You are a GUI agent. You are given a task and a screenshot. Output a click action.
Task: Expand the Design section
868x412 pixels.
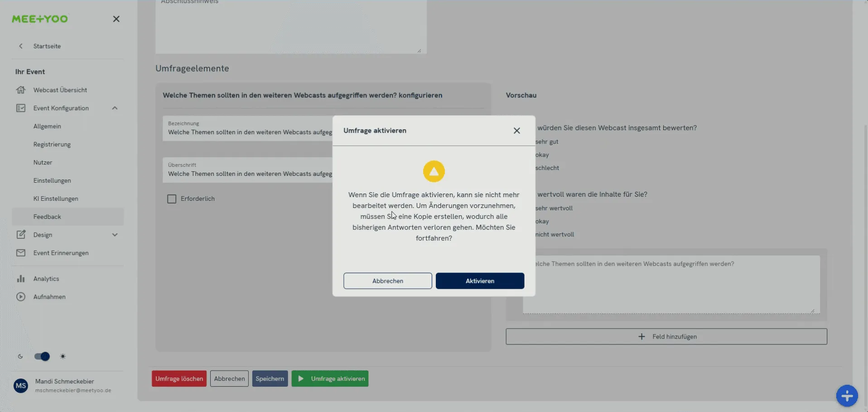tap(115, 235)
